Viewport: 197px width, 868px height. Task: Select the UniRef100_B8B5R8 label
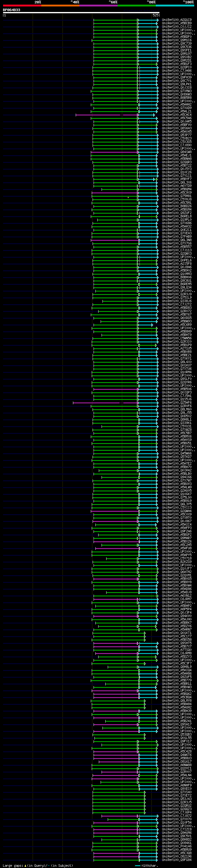point(177,98)
